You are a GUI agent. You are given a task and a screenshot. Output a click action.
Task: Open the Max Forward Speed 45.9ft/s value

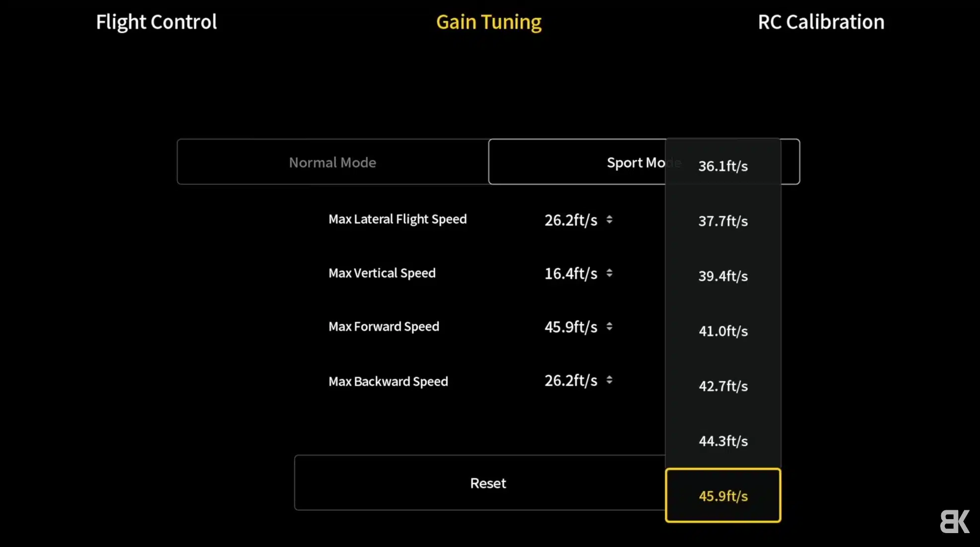click(x=571, y=327)
